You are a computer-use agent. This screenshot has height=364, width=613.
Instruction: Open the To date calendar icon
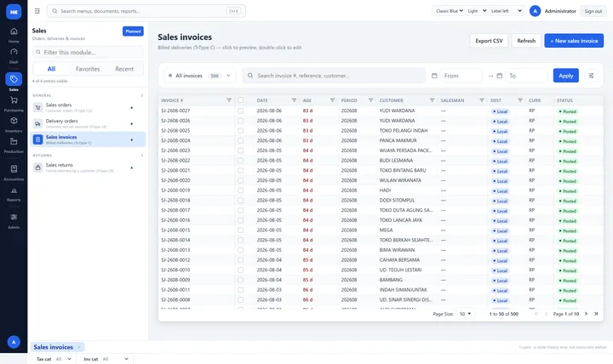(499, 76)
